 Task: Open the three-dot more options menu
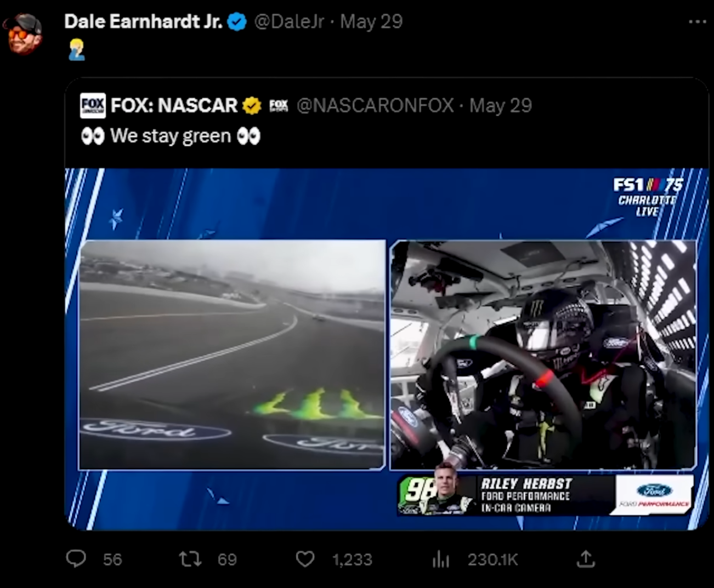tap(697, 22)
